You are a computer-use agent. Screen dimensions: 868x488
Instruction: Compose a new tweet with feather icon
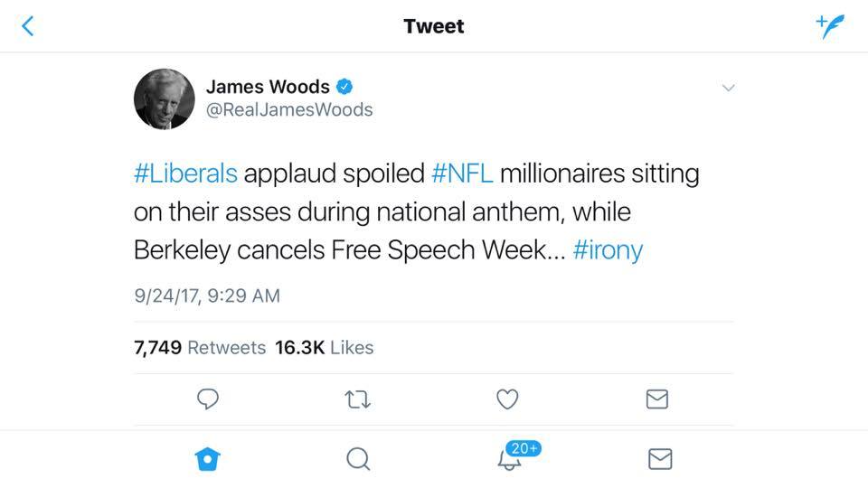pyautogui.click(x=830, y=26)
